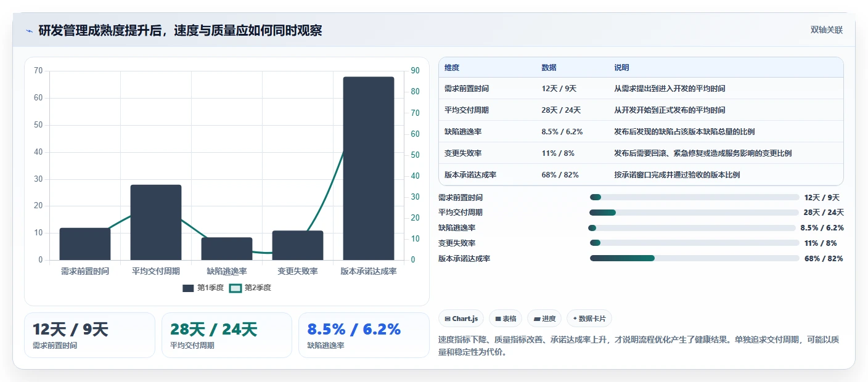Click the lightning icon beside the title
This screenshot has width=868, height=382.
coord(29,31)
